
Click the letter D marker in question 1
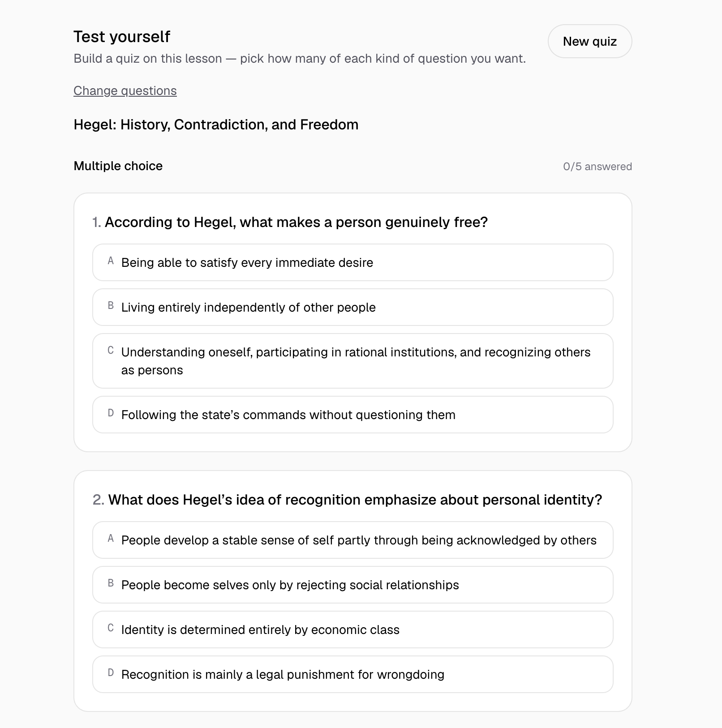[x=111, y=413]
